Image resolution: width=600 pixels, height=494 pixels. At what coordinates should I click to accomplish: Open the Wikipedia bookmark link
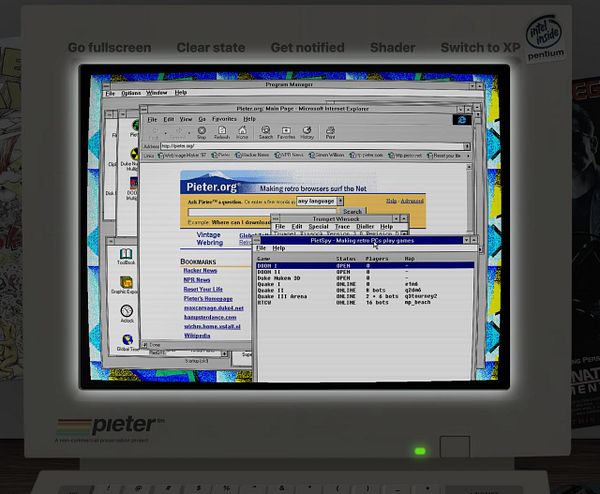[197, 336]
